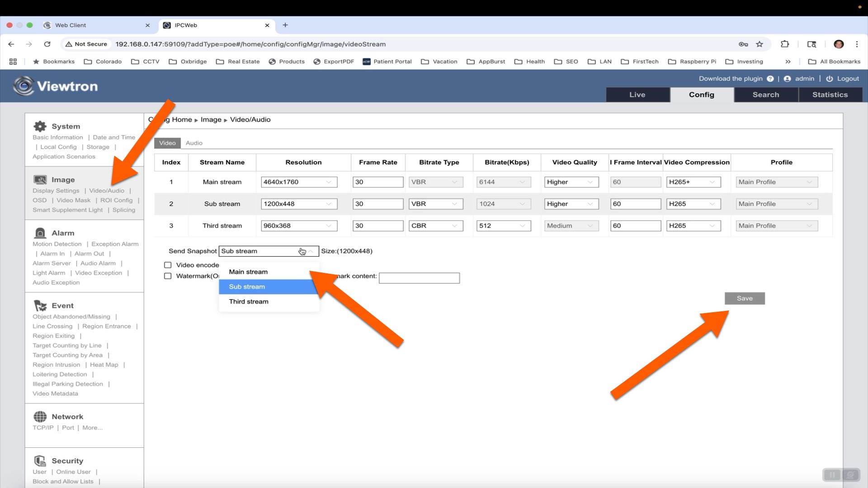Click the System gear icon in sidebar
This screenshot has height=488, width=868.
coord(40,126)
